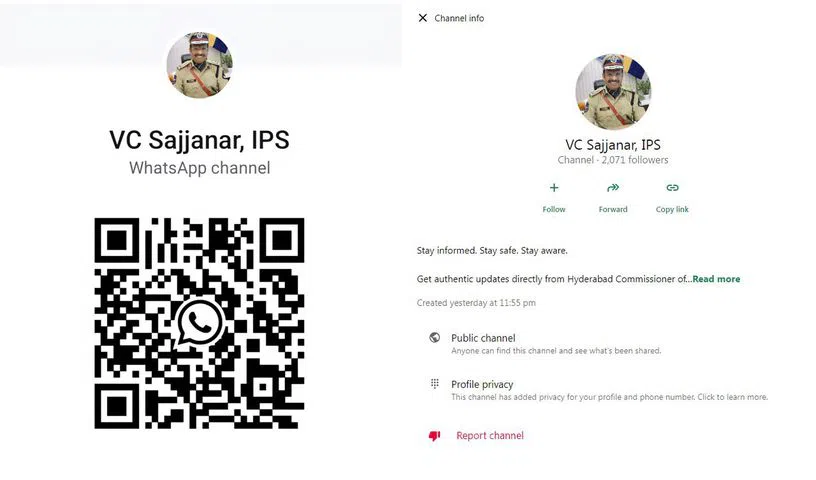
Task: Click the QR code image
Action: tap(199, 323)
